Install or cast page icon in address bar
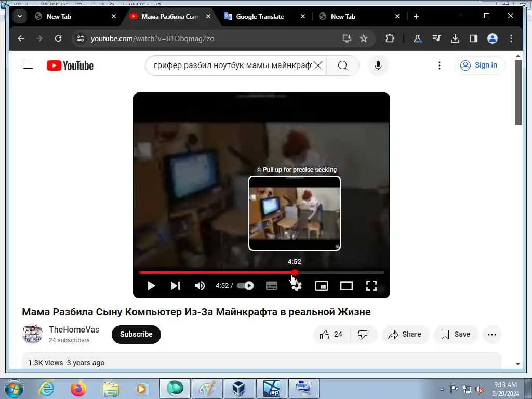532x399 pixels. coord(347,38)
